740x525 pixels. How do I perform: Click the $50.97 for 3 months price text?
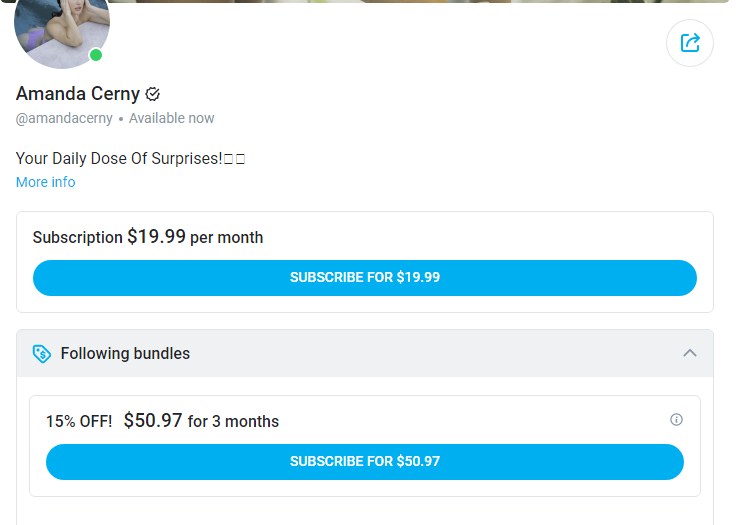coord(201,420)
